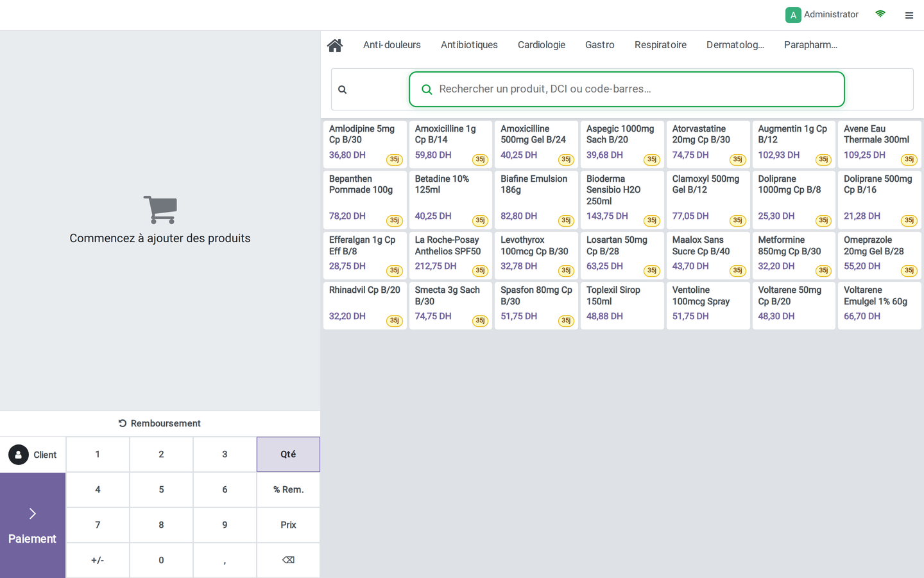Focus the Rechercher un produit search field
The height and width of the screenshot is (578, 924).
627,89
